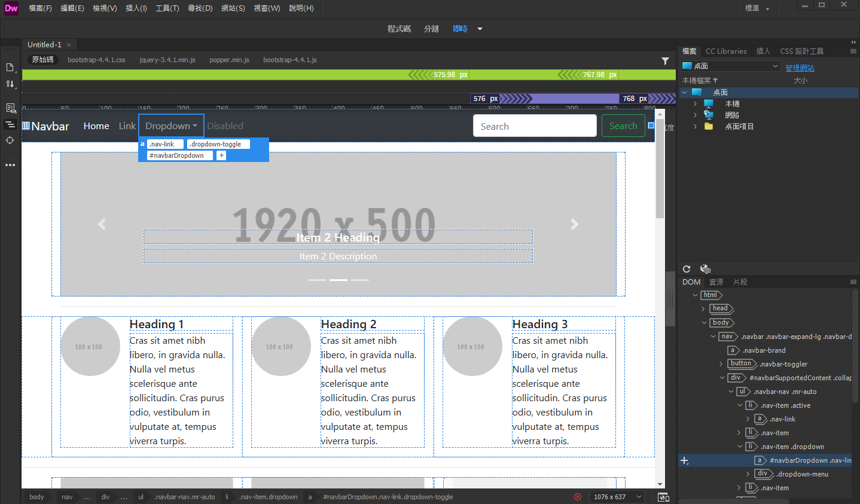
Task: Open the DOM panel options menu
Action: pos(853,282)
